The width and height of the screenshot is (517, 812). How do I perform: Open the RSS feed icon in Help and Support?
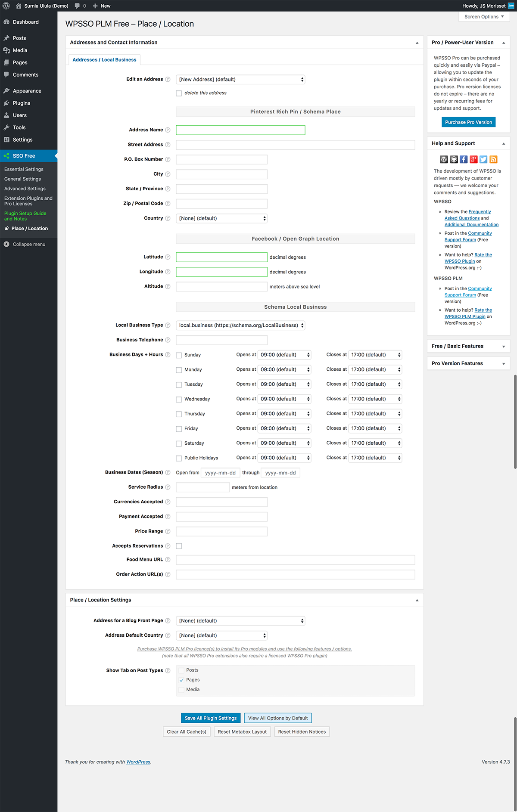[x=493, y=160]
